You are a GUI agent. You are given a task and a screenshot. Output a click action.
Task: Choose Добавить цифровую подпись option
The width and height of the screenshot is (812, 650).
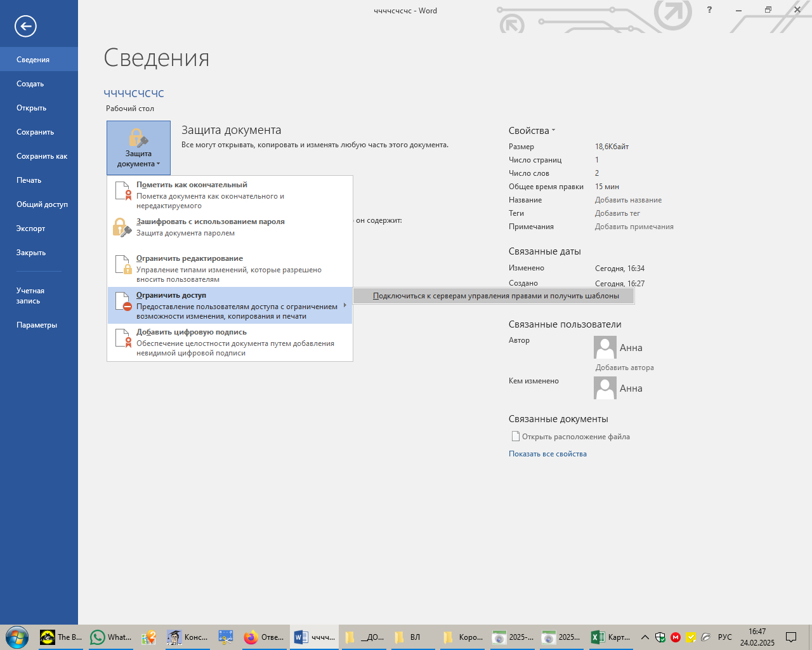click(x=230, y=342)
